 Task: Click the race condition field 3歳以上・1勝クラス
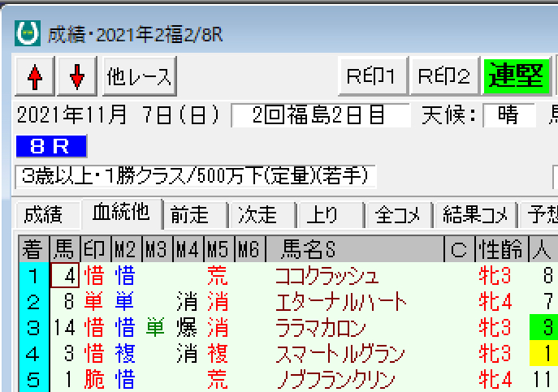click(196, 176)
